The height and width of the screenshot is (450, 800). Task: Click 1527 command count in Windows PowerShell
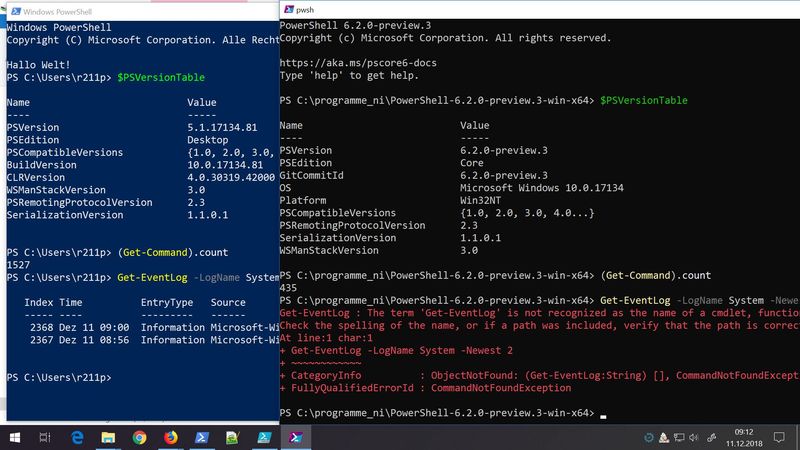click(x=18, y=265)
